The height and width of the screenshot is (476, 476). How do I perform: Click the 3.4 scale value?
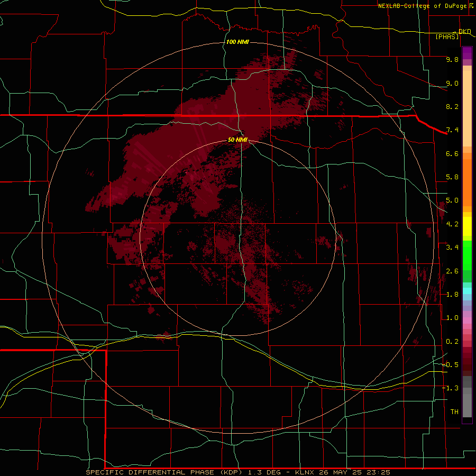[452, 248]
